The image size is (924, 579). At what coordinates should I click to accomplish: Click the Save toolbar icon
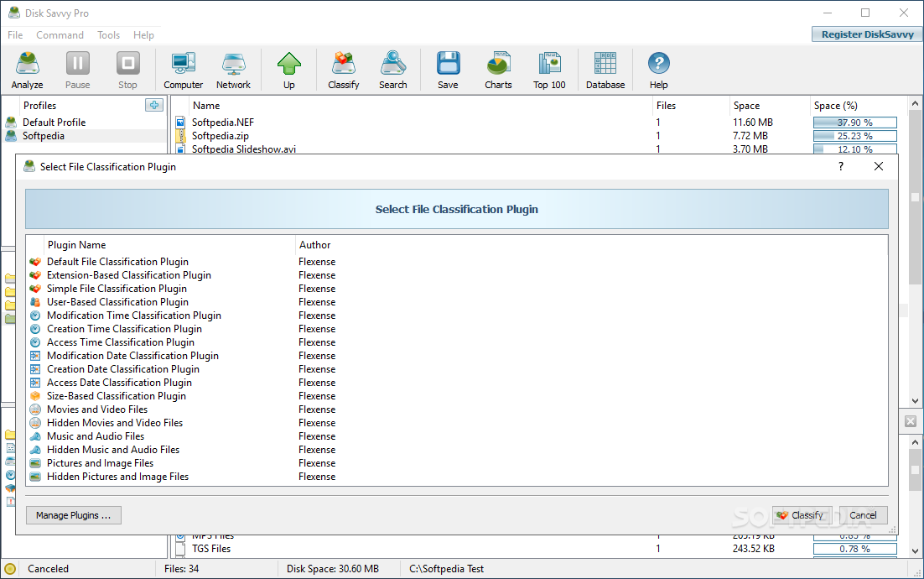coord(448,63)
